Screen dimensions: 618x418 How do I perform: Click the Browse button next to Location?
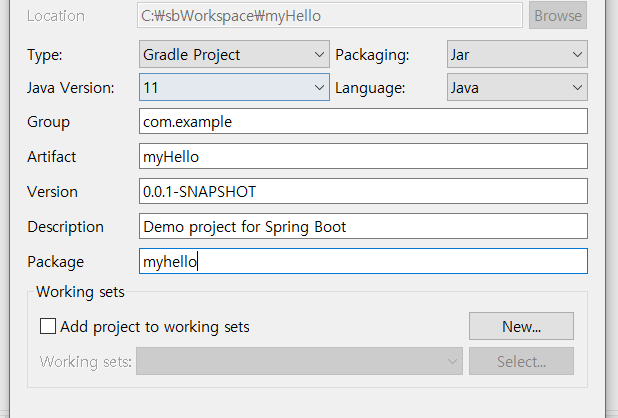558,16
